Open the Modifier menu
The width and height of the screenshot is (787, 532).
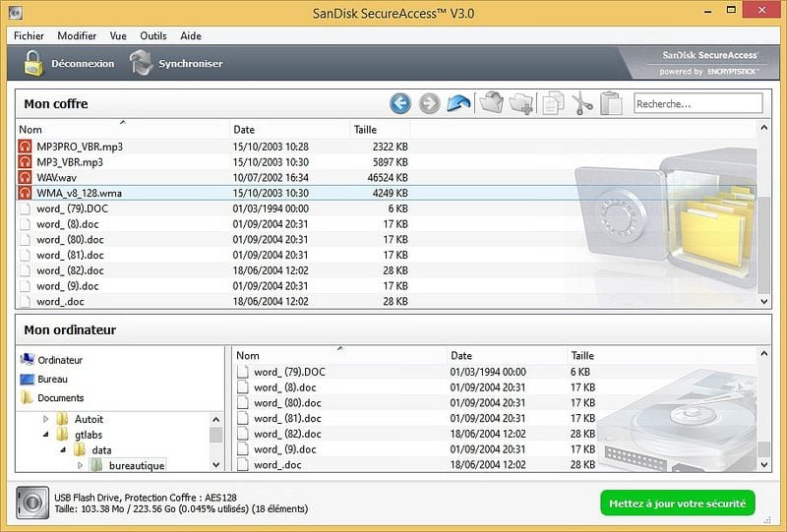point(77,35)
